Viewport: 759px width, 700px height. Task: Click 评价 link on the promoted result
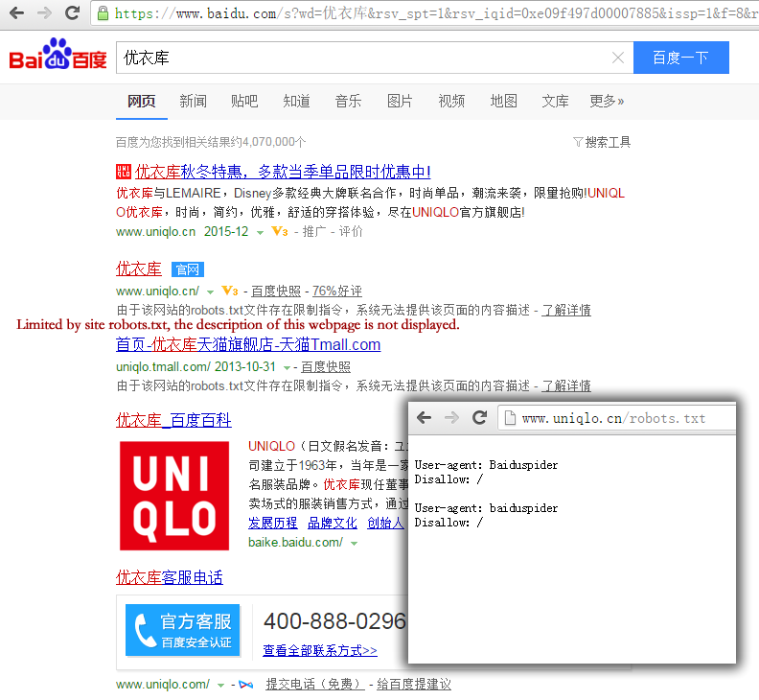(351, 231)
